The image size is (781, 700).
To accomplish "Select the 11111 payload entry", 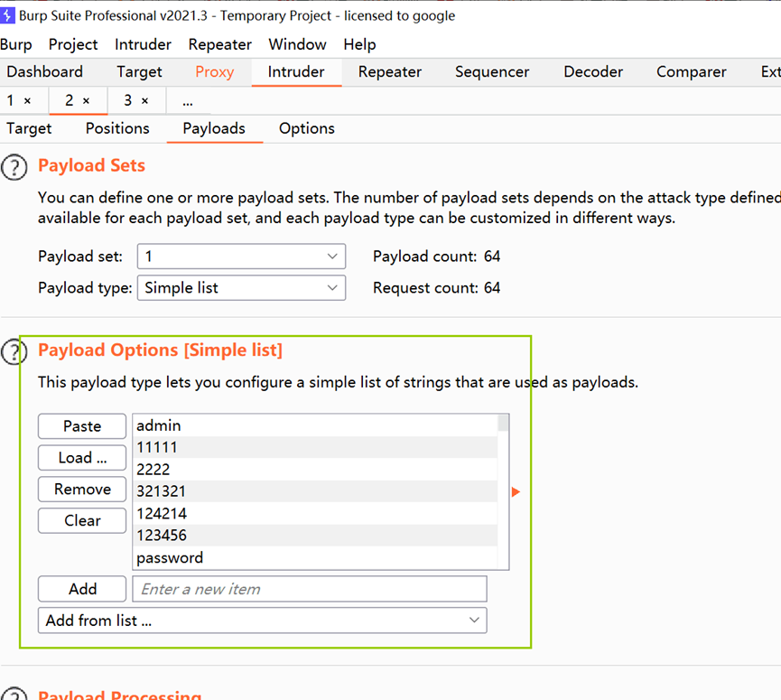I will (316, 447).
